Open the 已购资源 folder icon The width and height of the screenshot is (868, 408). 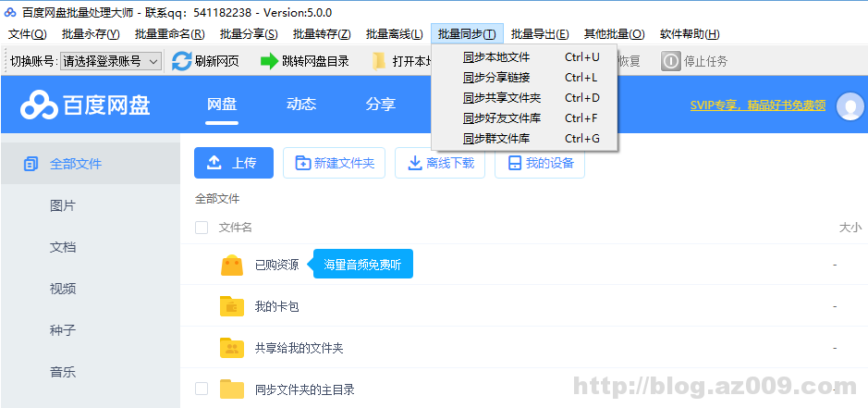click(x=231, y=265)
